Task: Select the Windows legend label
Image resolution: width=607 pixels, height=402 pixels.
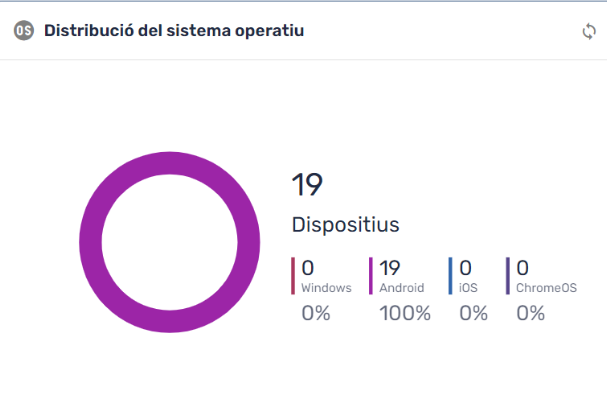Action: pyautogui.click(x=326, y=288)
